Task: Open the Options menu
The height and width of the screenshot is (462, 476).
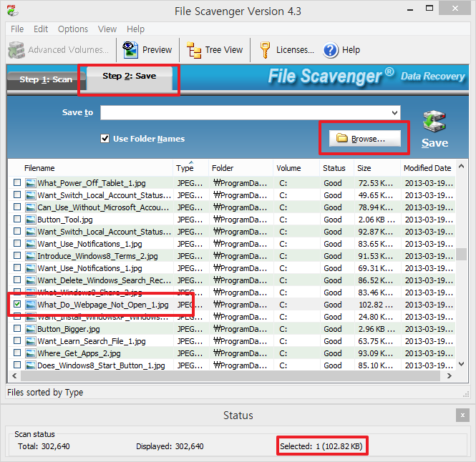Action: (x=73, y=29)
